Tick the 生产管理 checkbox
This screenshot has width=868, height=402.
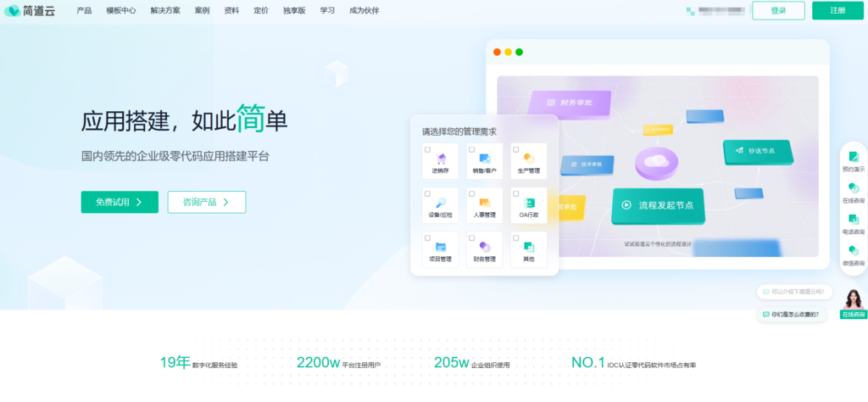tap(516, 149)
